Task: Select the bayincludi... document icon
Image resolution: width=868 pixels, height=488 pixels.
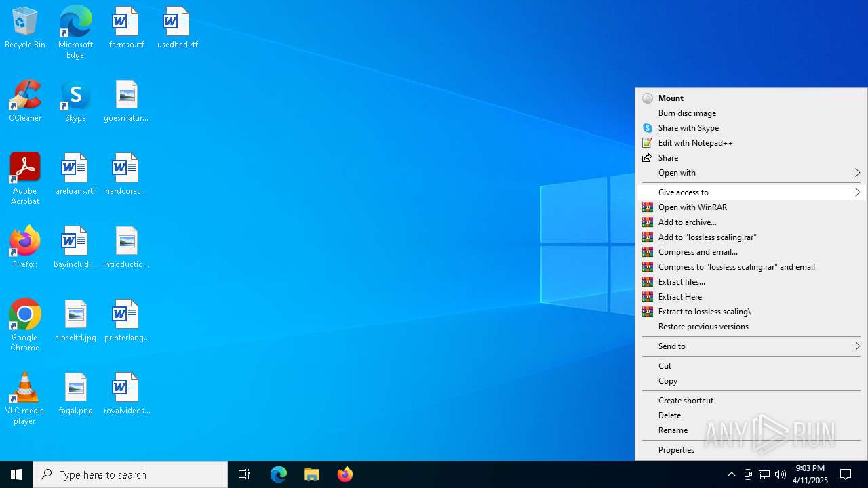Action: 75,248
